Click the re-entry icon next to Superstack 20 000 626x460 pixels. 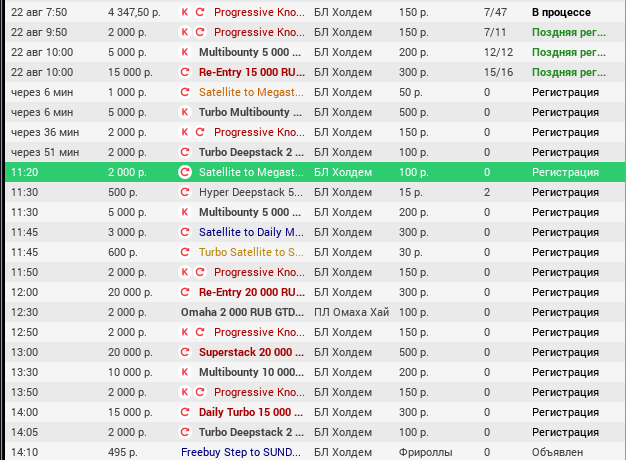pos(184,352)
